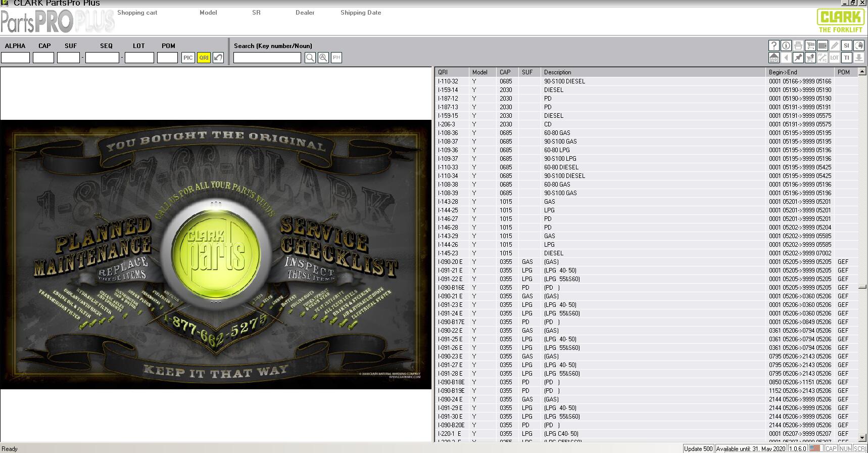The height and width of the screenshot is (453, 868).
Task: Click the list scroll down arrow
Action: 862,438
